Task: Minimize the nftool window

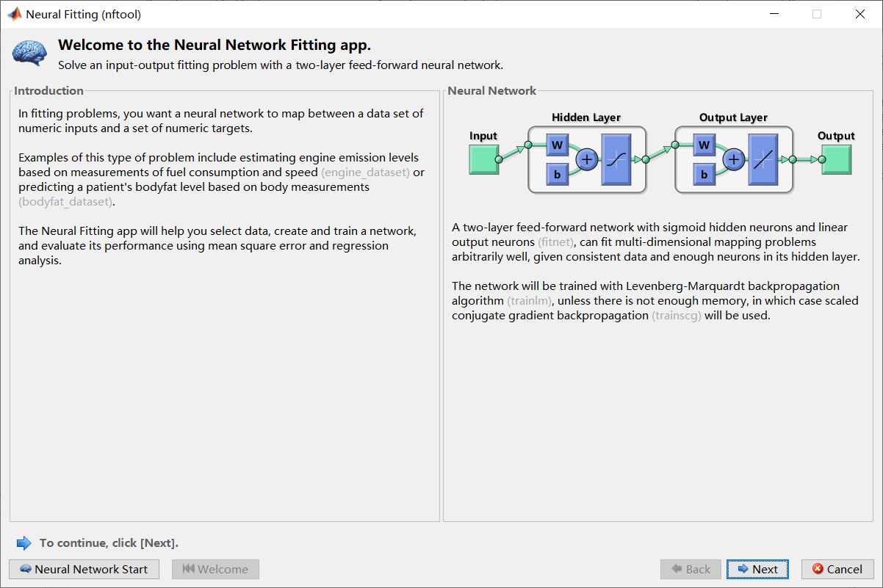Action: [773, 14]
